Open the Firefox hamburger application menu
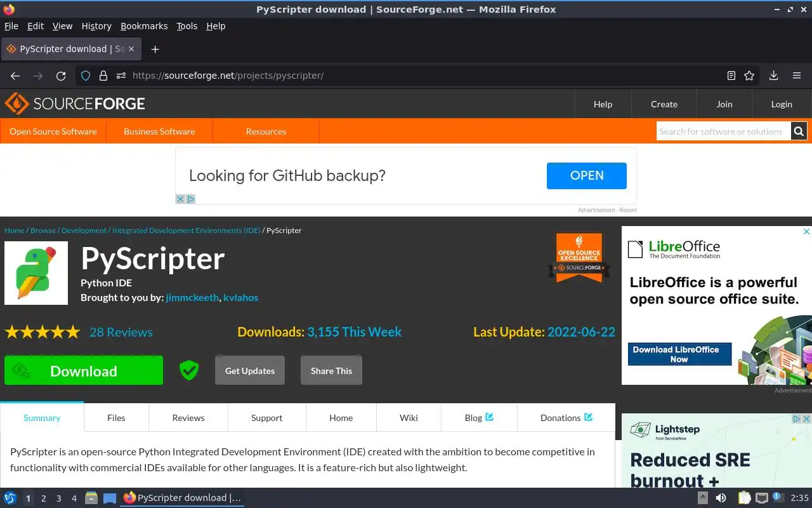Image resolution: width=812 pixels, height=508 pixels. click(797, 76)
